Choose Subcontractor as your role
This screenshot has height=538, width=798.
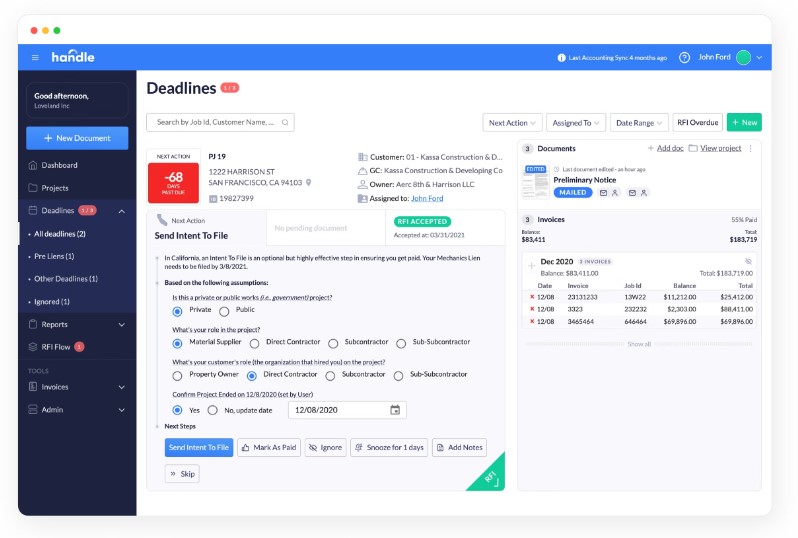tap(333, 344)
